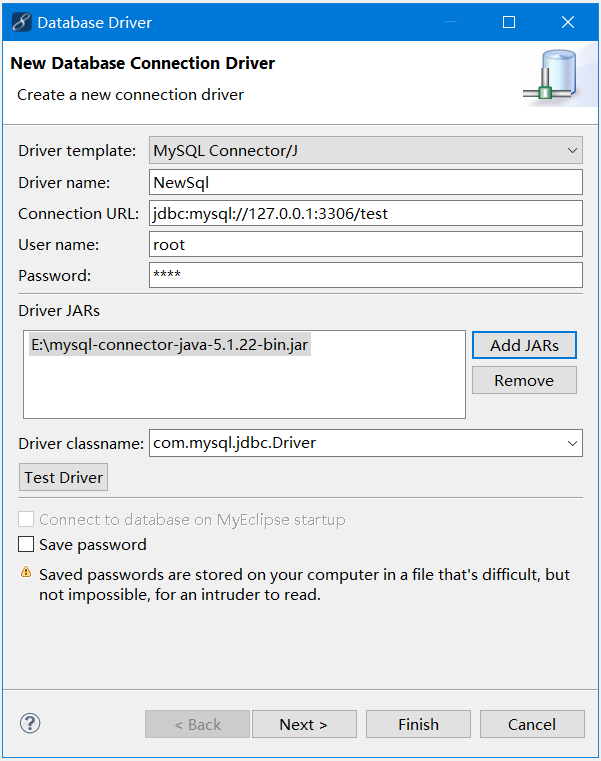Click the help question mark icon
601x761 pixels.
[x=30, y=723]
